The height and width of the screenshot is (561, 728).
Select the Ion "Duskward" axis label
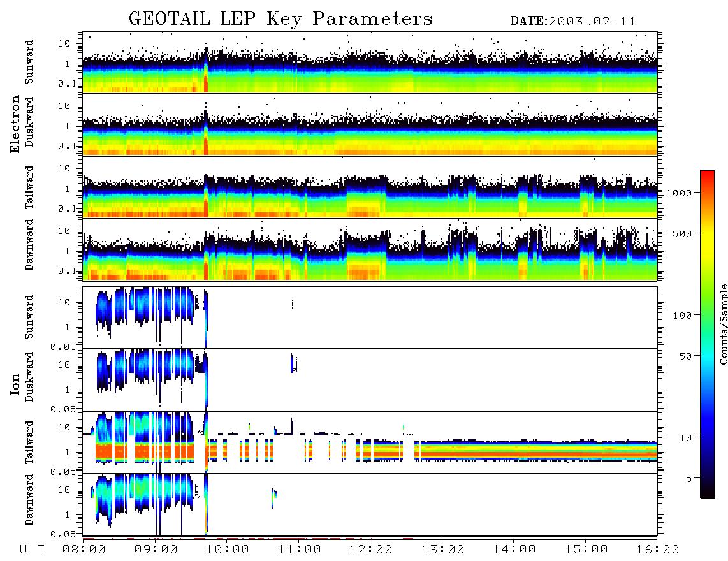(x=29, y=377)
